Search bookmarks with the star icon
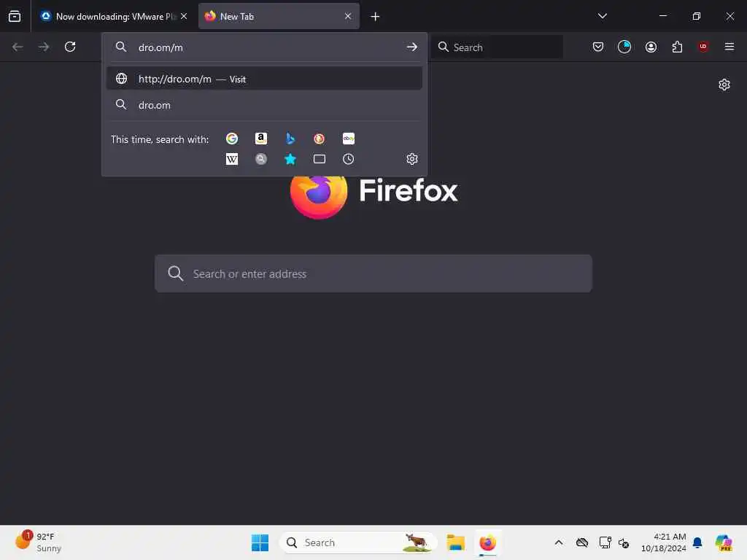The image size is (747, 560). [x=290, y=159]
